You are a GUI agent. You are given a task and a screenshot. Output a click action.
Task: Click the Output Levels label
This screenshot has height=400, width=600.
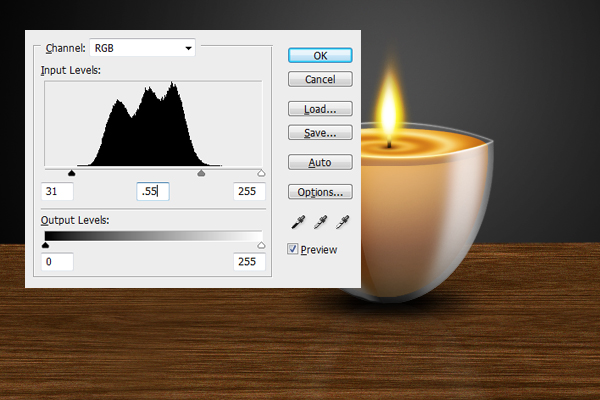(75, 220)
